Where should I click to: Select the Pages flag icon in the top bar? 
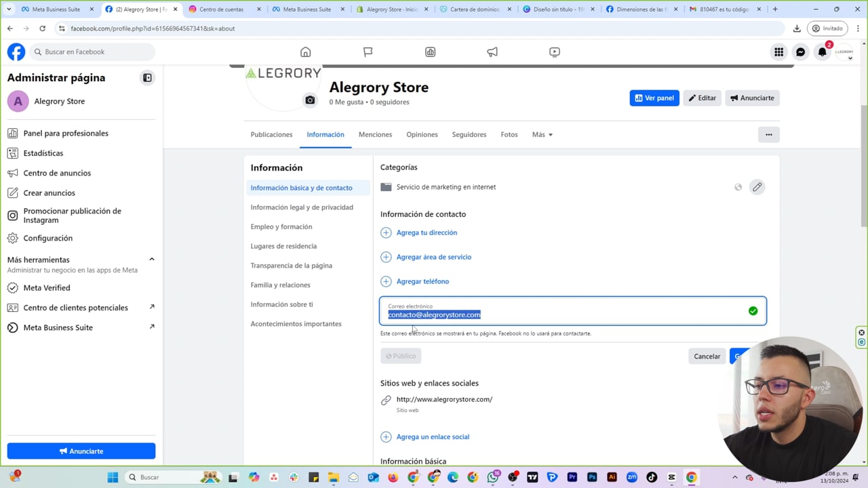coord(368,52)
